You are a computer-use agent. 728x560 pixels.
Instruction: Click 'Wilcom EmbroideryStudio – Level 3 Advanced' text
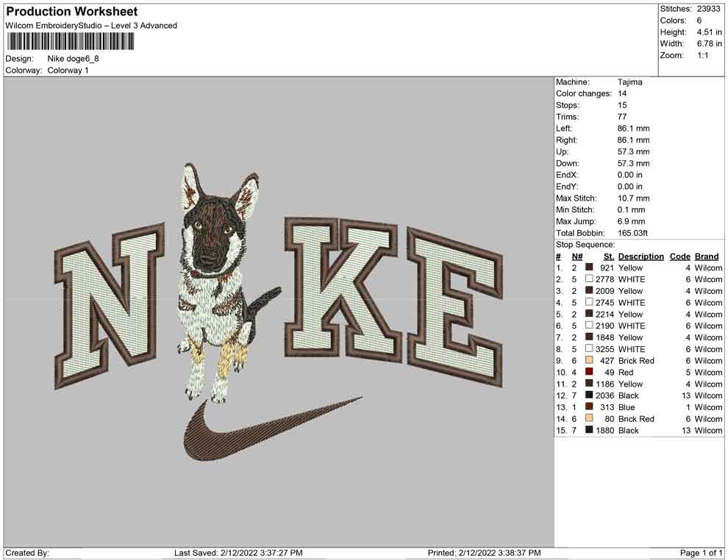91,26
